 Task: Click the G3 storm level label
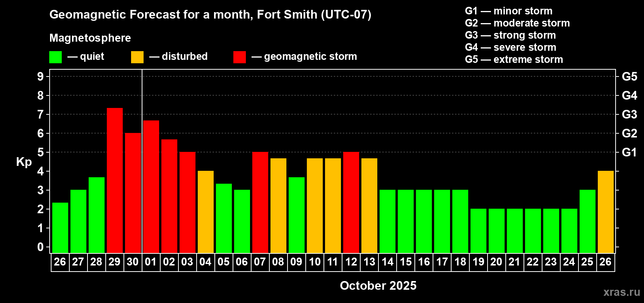click(x=630, y=114)
